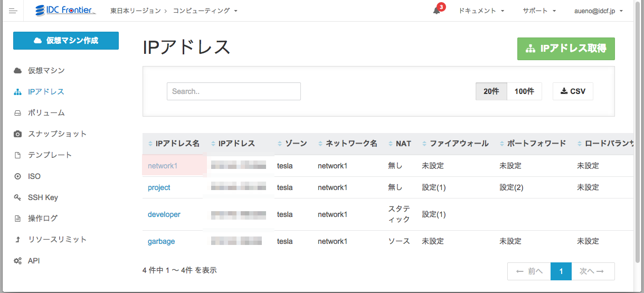The height and width of the screenshot is (293, 644).
Task: Sort by ポートフォワード column arrows
Action: click(x=502, y=144)
